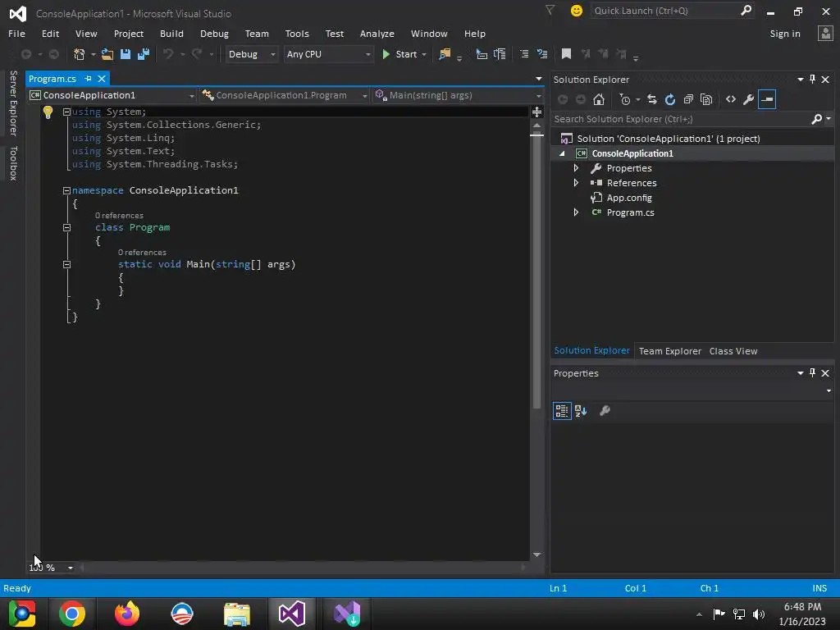Screen dimensions: 840x630
Task: Click the Find in Files toolbar icon
Action: tap(445, 54)
